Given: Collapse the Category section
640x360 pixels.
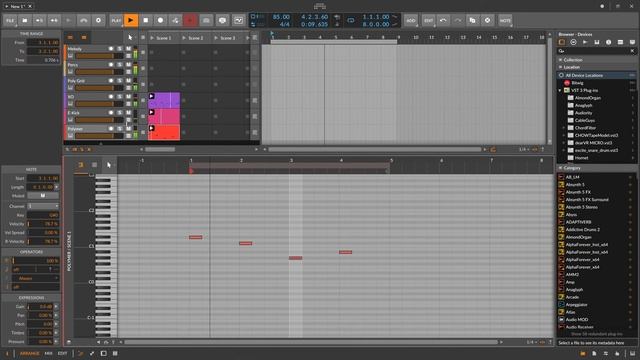Looking at the screenshot, I should pyautogui.click(x=560, y=168).
